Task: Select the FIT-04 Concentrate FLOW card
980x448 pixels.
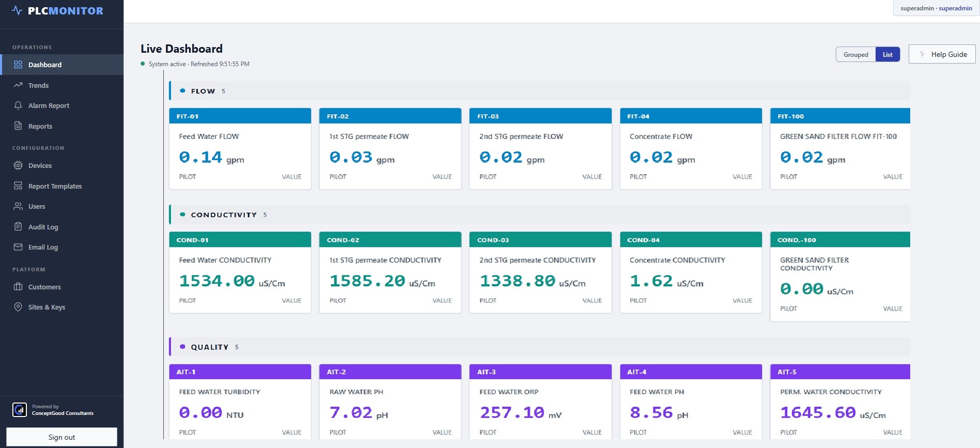Action: point(691,149)
